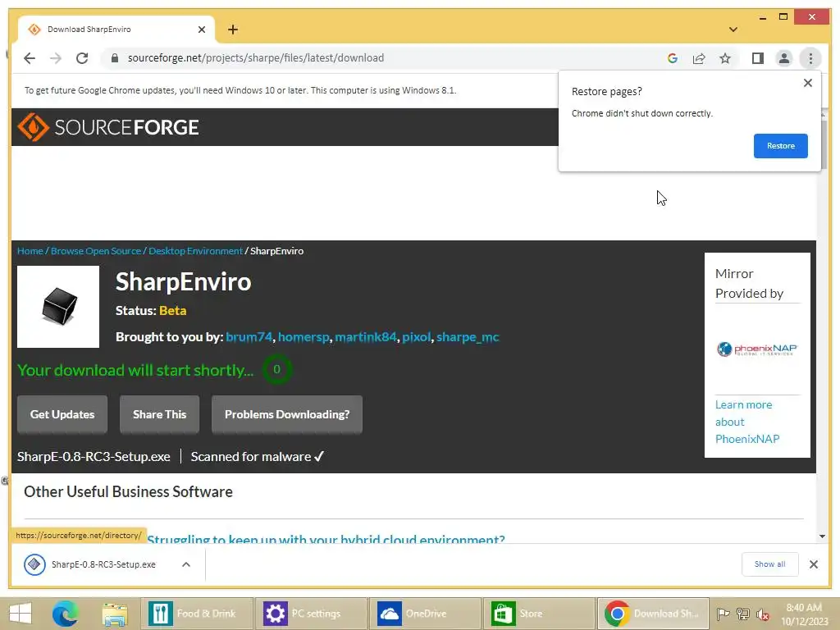
Task: Open Chrome side panel icon
Action: 757,58
